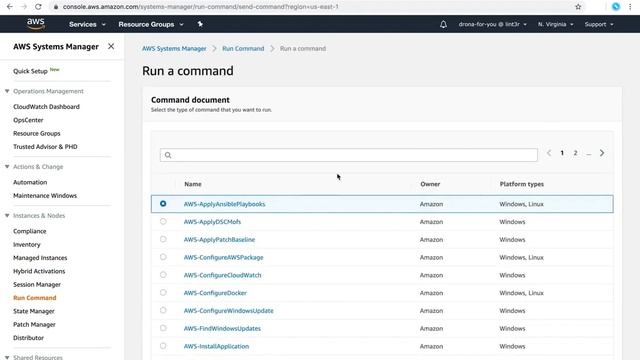The image size is (640, 360).
Task: Open Hybrid Activations in sidebar
Action: coord(39,271)
